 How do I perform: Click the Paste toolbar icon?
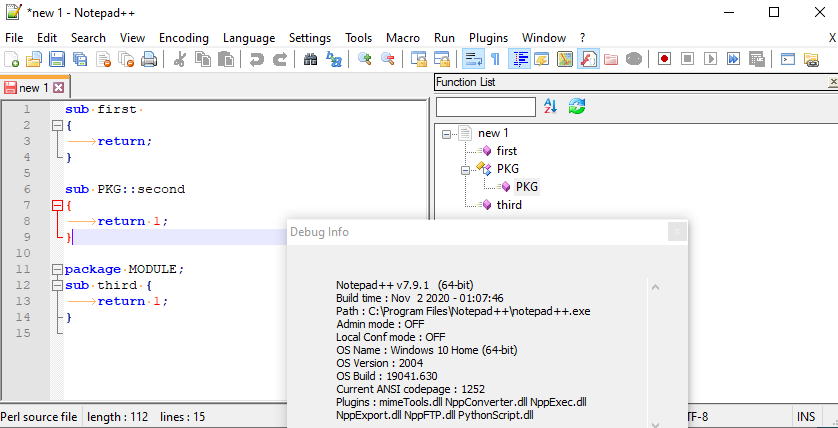tap(226, 59)
